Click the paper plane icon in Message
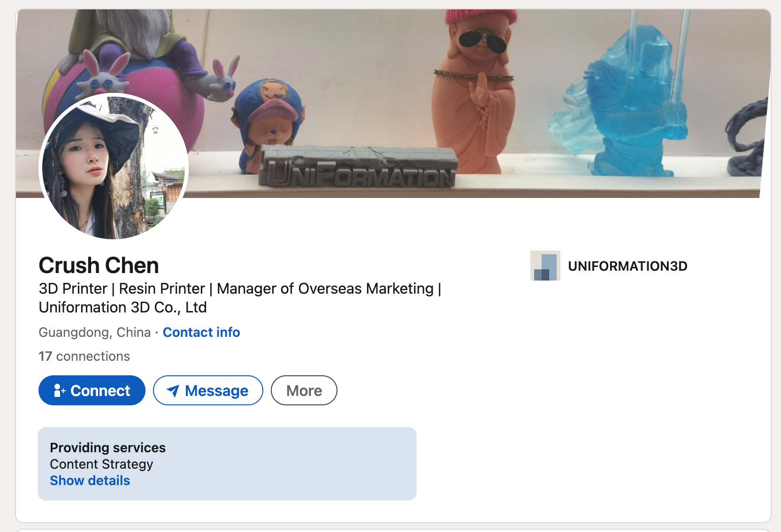The width and height of the screenshot is (781, 532). click(173, 391)
